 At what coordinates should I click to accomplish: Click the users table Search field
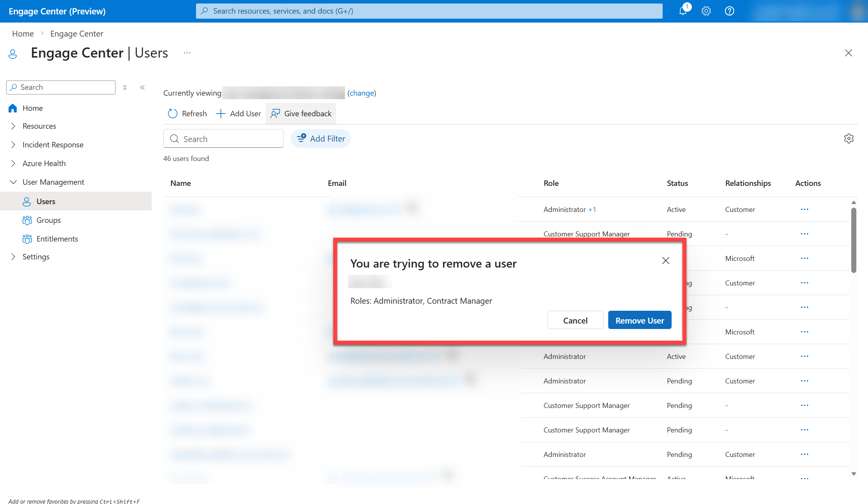pyautogui.click(x=223, y=139)
